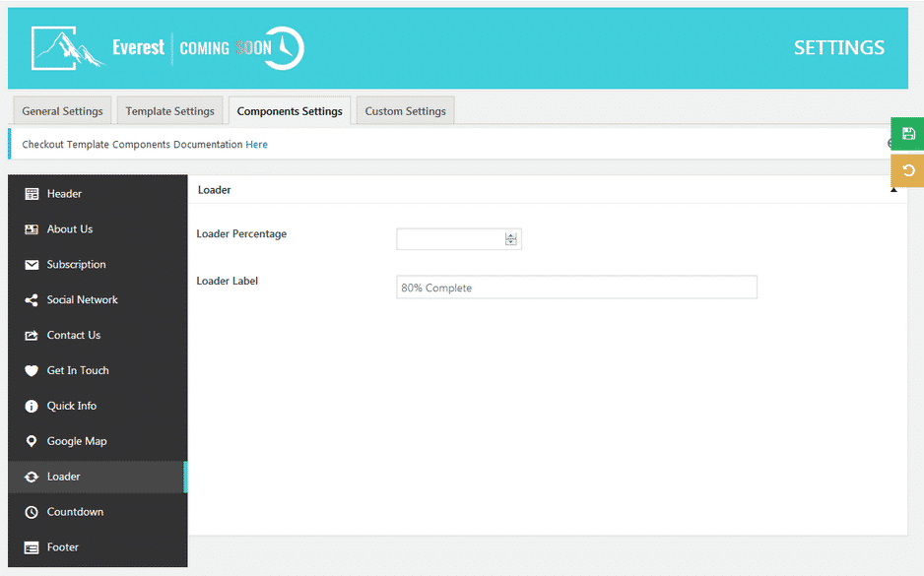The height and width of the screenshot is (576, 924).
Task: Select the Loader sidebar item
Action: point(98,477)
